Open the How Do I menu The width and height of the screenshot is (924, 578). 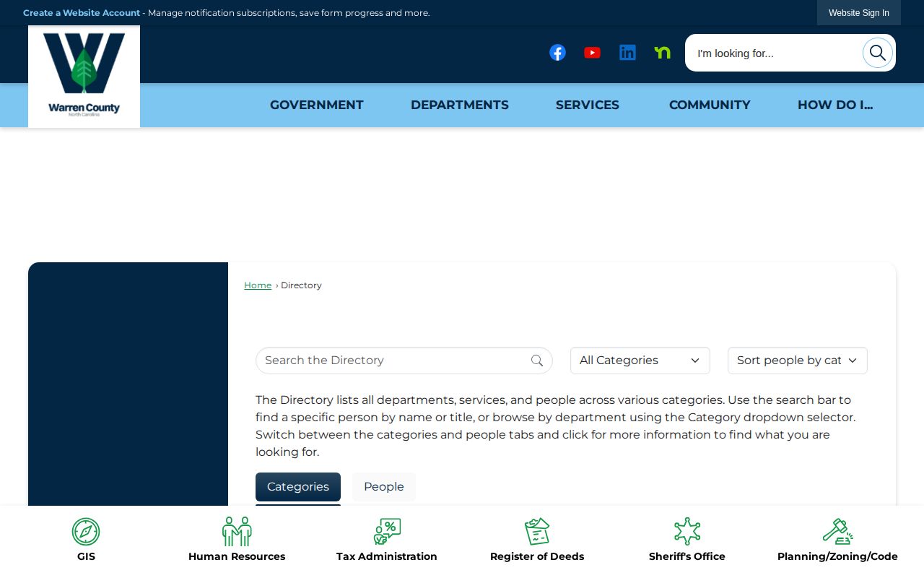(835, 105)
